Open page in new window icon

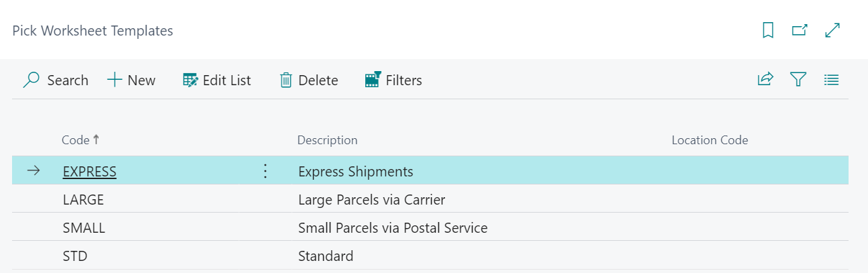coord(800,30)
